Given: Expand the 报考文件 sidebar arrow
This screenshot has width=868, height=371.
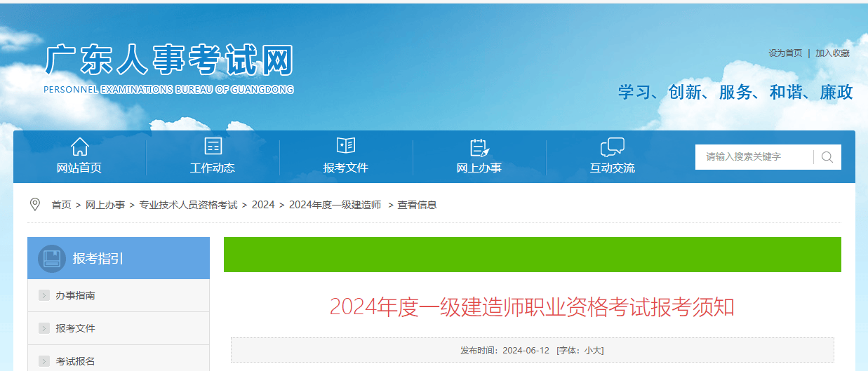Looking at the screenshot, I should (44, 328).
